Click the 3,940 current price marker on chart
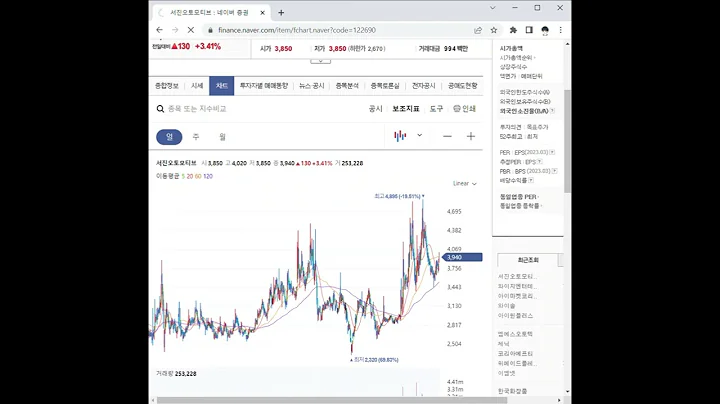 [463, 257]
